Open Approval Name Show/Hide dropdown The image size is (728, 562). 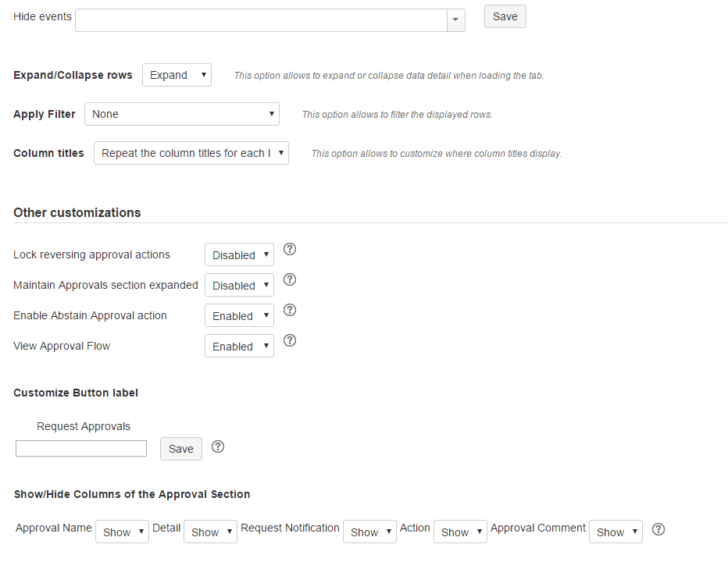122,532
